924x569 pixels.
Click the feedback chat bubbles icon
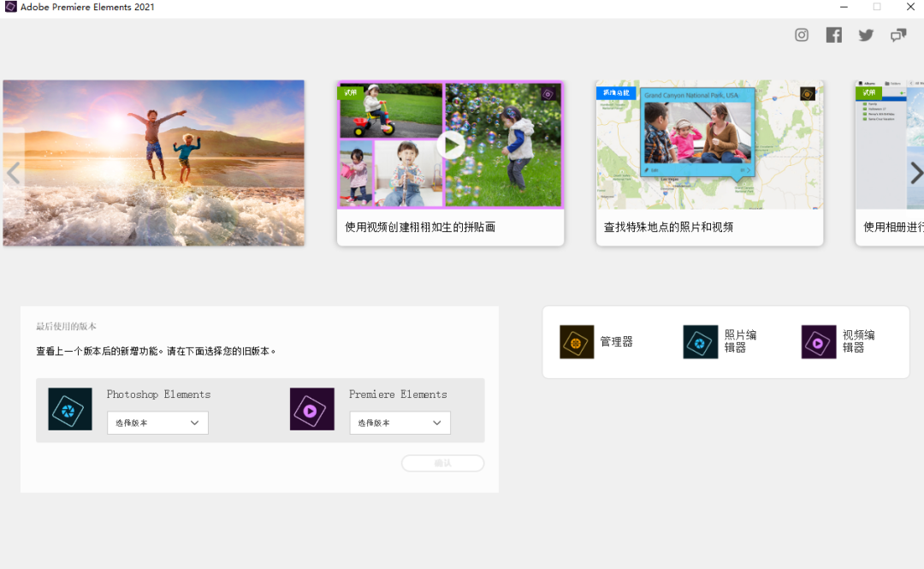897,35
